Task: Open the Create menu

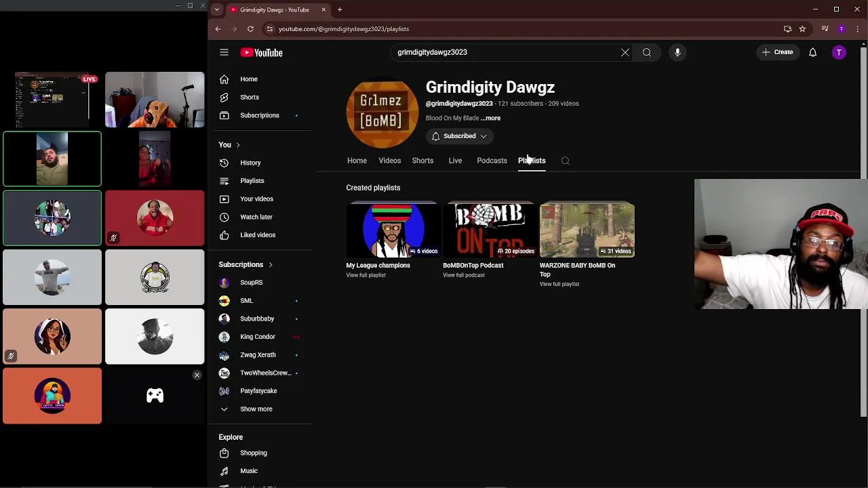Action: [778, 52]
